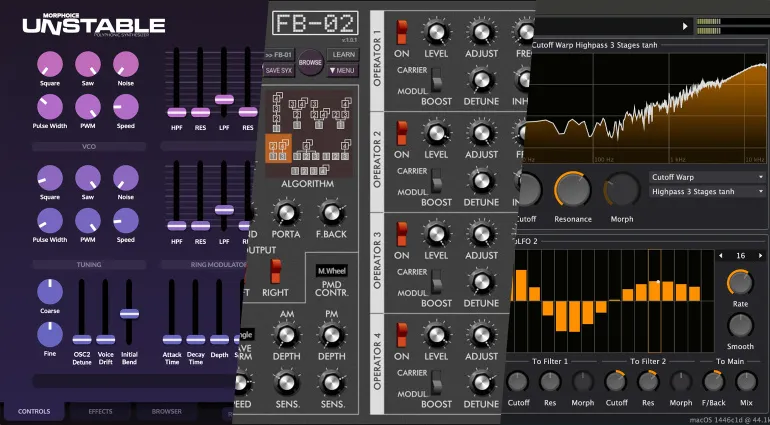Click the outlined step column in LFO 2 grid
The width and height of the screenshot is (770, 425).
pos(655,301)
